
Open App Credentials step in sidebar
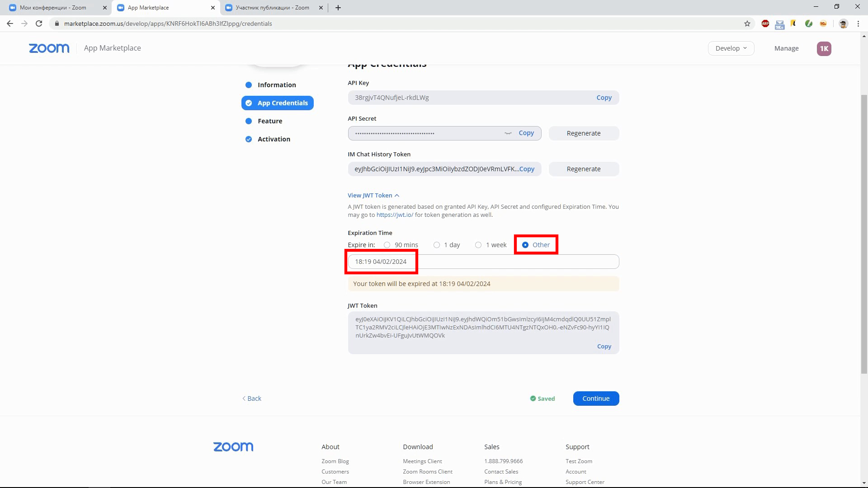[278, 103]
